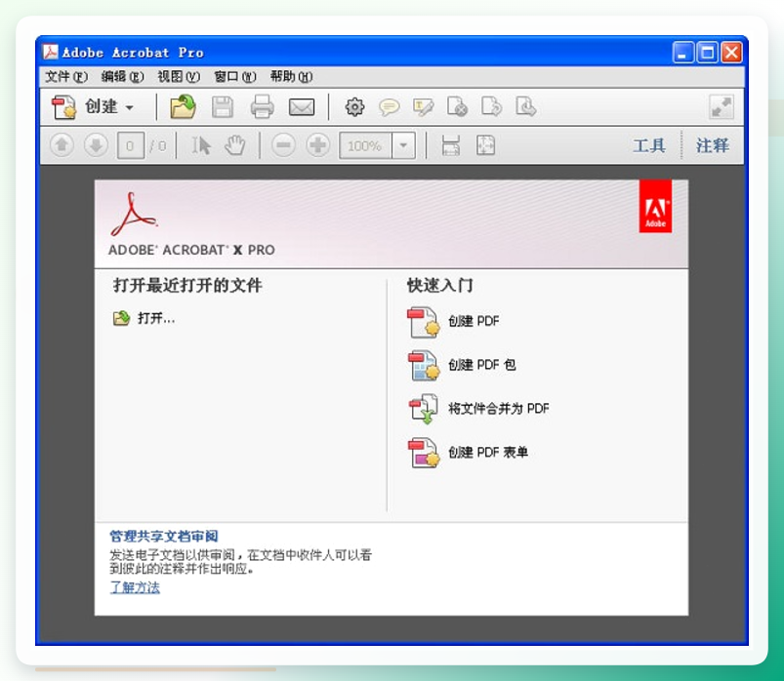784x681 pixels.
Task: Open the zoom level dropdown arrow
Action: click(x=403, y=146)
